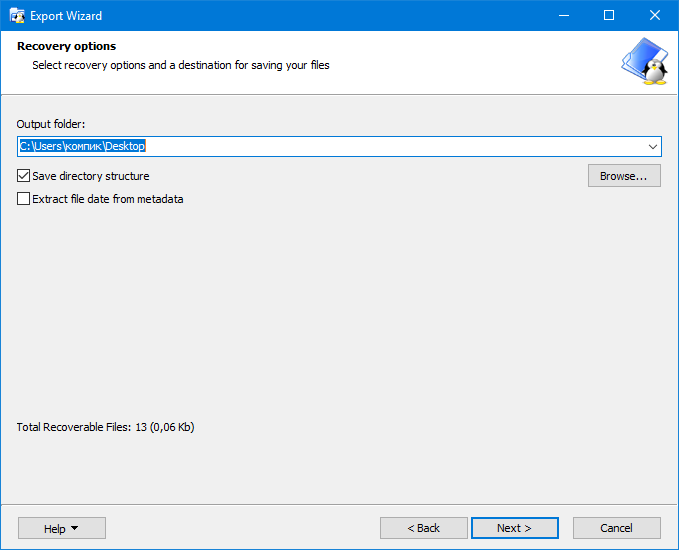Click the Export Wizard title bar icon

(17, 16)
